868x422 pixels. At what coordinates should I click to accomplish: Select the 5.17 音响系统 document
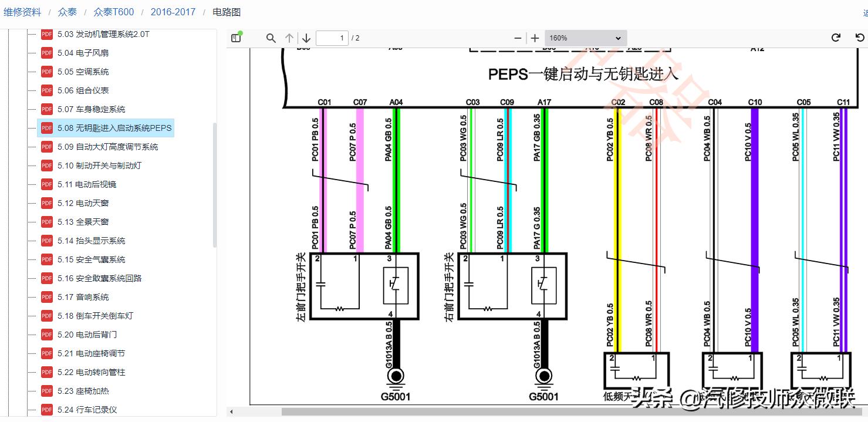(84, 297)
